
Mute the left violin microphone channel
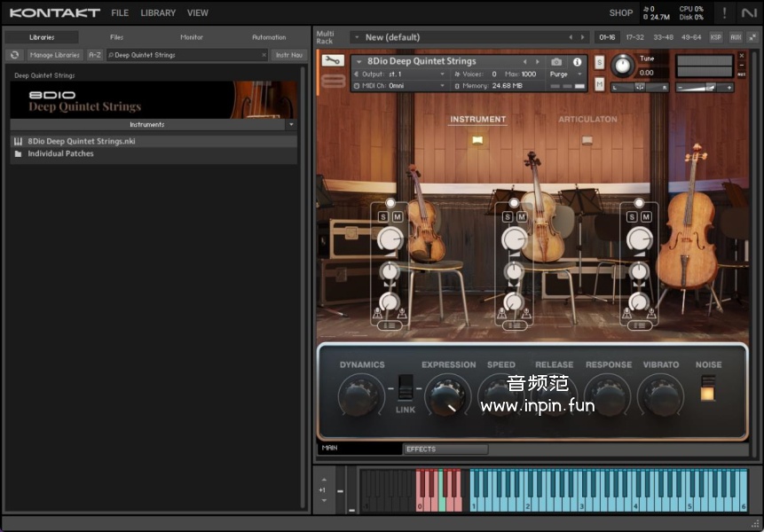click(x=398, y=217)
